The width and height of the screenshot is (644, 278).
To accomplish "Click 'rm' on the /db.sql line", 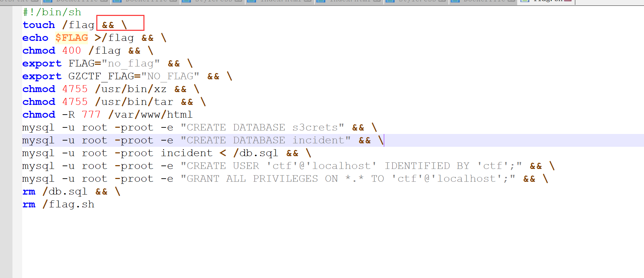I will (29, 191).
